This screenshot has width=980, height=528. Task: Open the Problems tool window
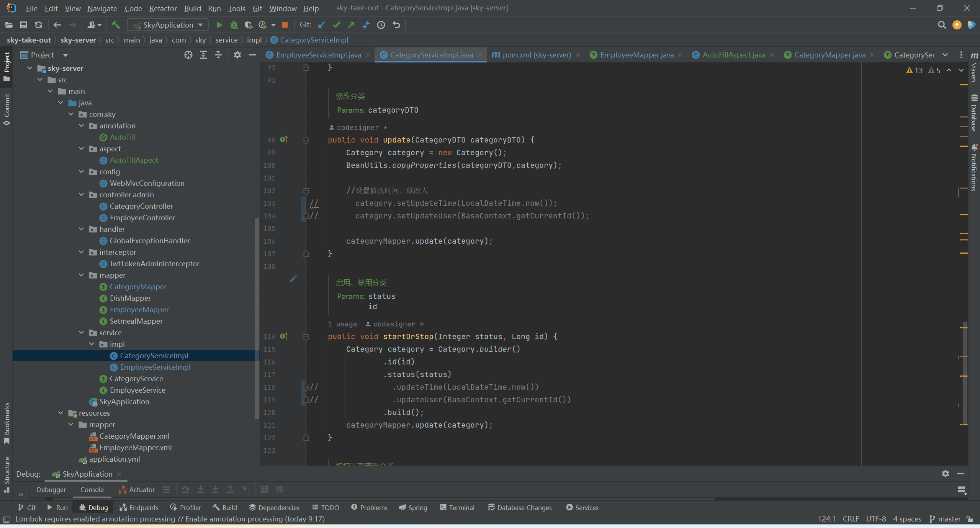(369, 507)
